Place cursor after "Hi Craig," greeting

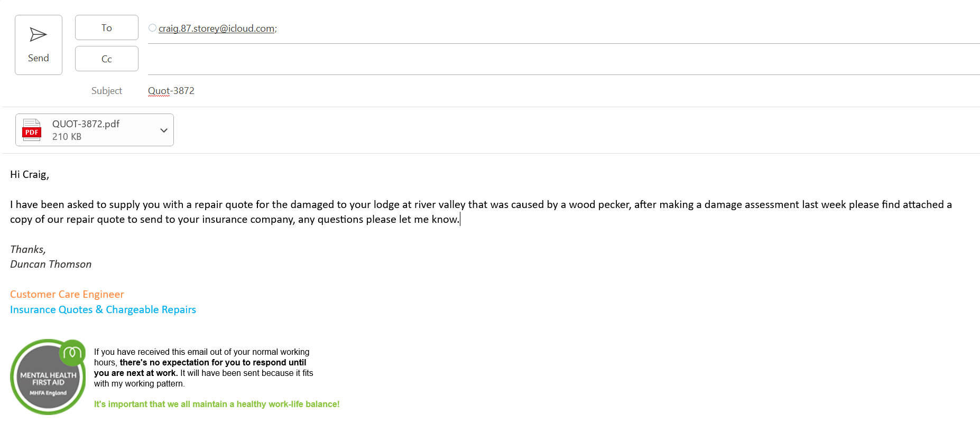click(x=50, y=175)
